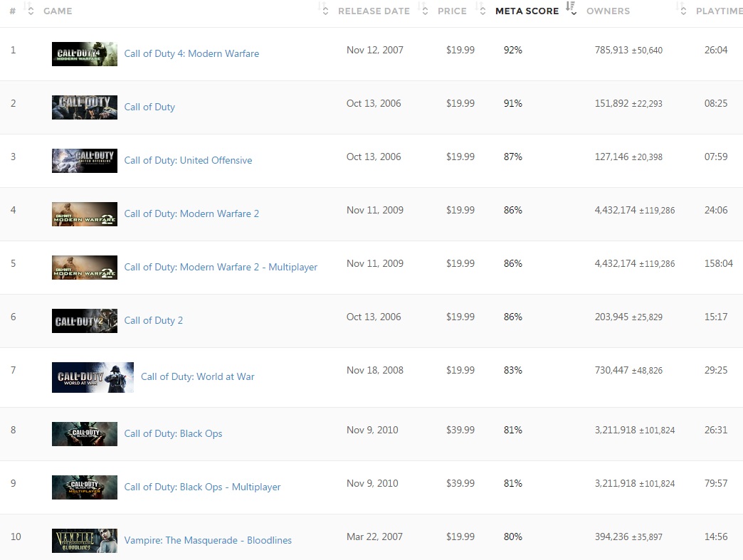Open Call of Duty: World at War link
The width and height of the screenshot is (743, 560).
coord(197,377)
